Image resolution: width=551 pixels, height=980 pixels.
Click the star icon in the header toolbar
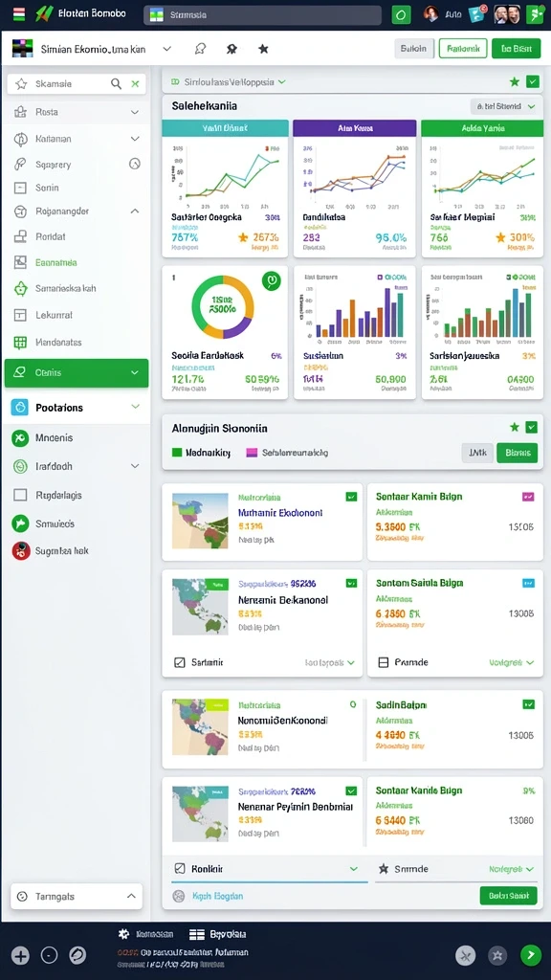263,49
